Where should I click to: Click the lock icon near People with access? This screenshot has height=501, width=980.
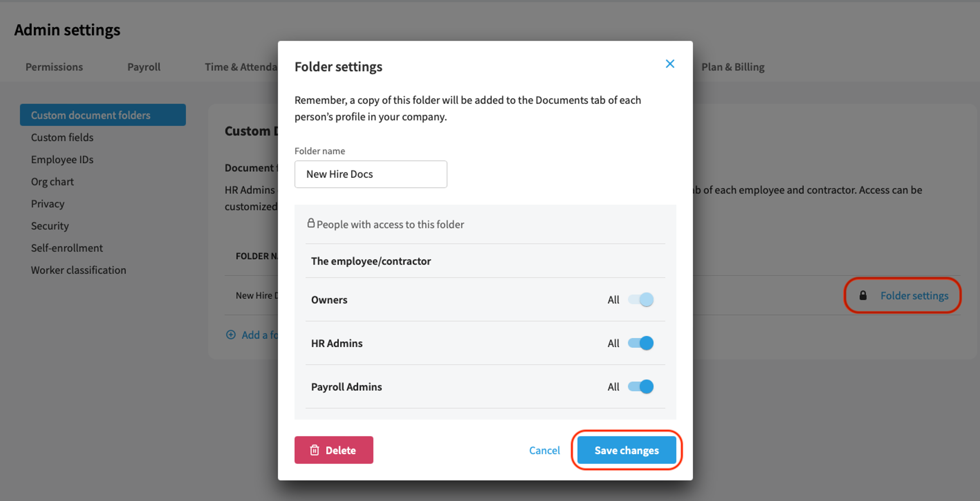311,223
